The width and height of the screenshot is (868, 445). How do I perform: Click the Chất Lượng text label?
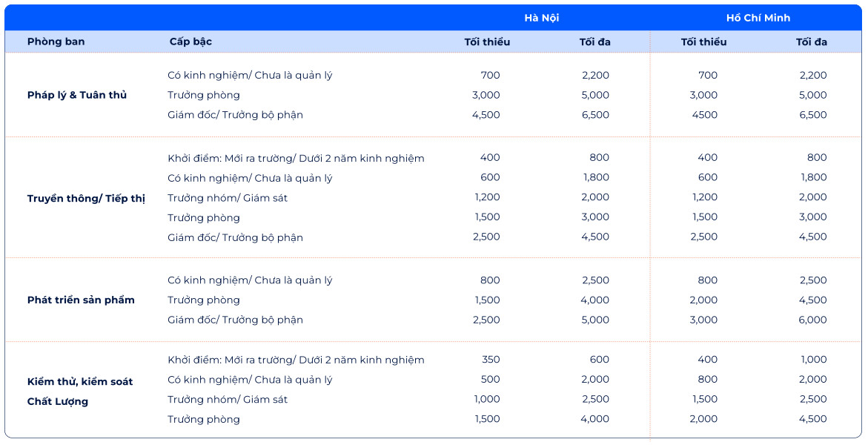click(x=58, y=402)
